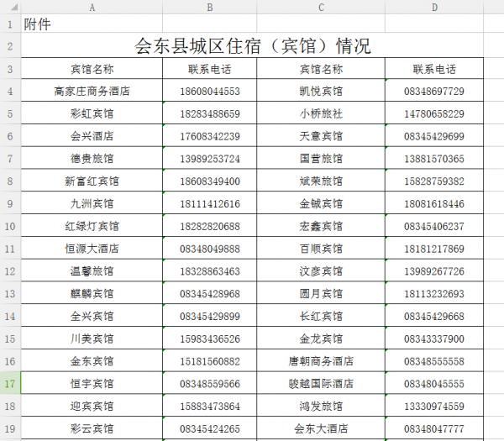Click the 联系电话 header in column B
504x441 pixels.
coord(209,69)
